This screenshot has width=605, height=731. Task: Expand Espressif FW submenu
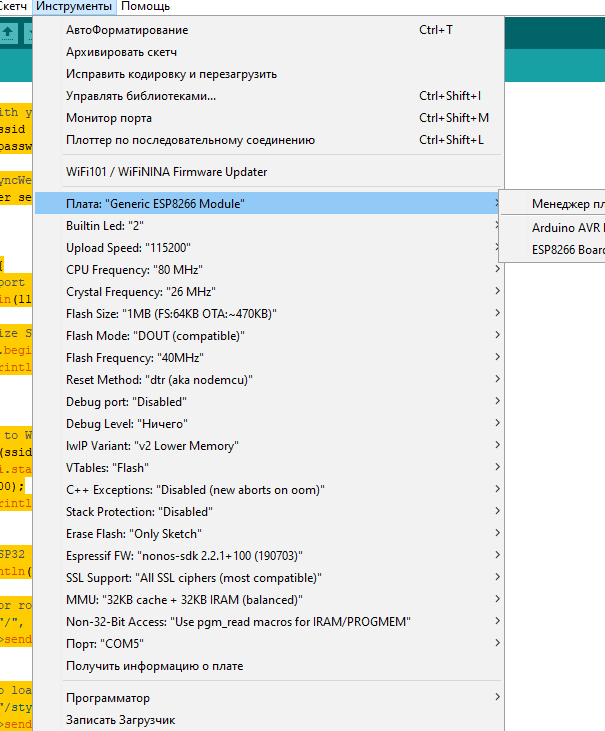pos(269,556)
